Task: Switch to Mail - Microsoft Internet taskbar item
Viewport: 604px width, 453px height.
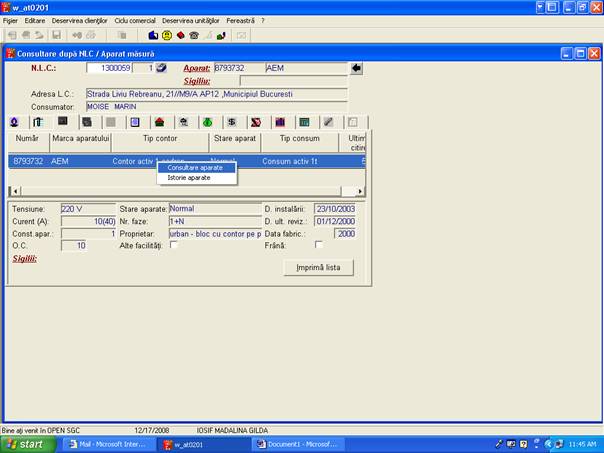Action: tap(107, 445)
